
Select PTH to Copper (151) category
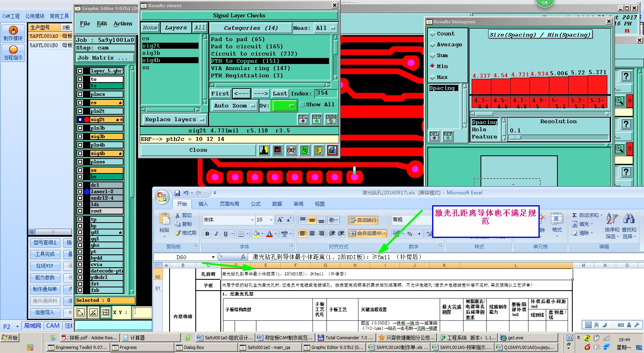pyautogui.click(x=270, y=61)
